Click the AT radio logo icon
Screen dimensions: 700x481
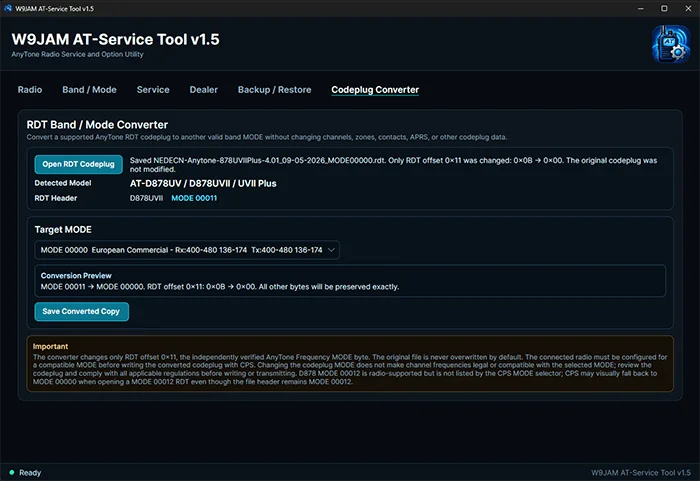[x=671, y=44]
